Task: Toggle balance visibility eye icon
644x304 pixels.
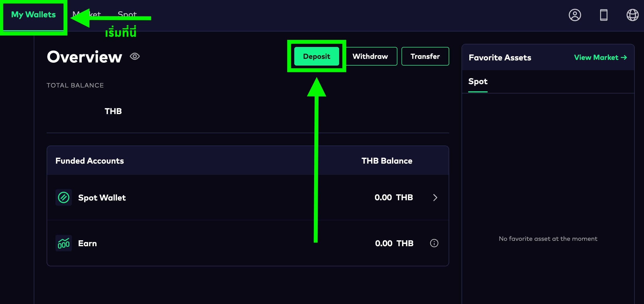Action: [x=135, y=56]
